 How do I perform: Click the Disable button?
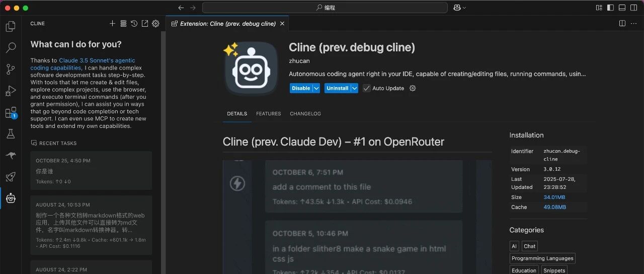[x=301, y=88]
